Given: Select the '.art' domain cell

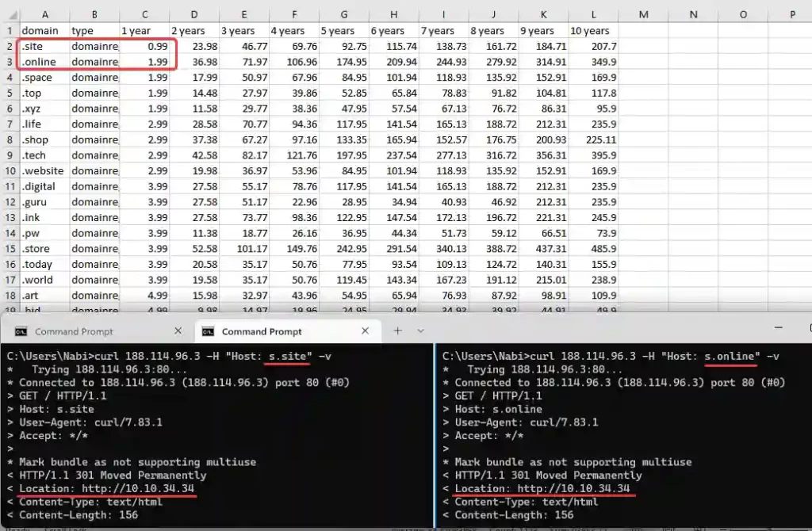Looking at the screenshot, I should (44, 295).
